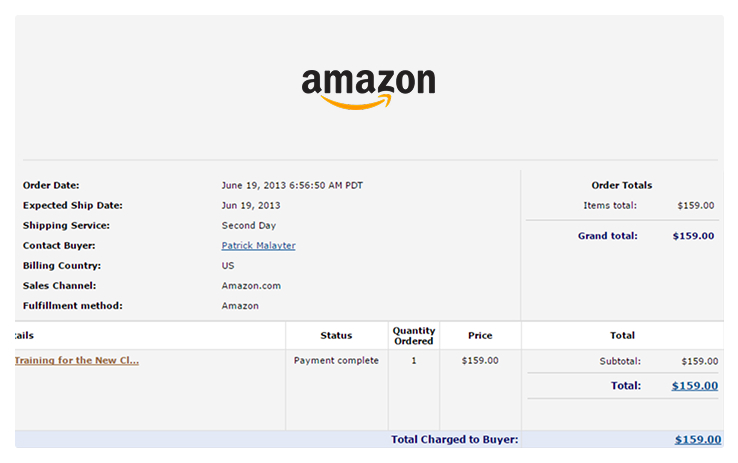Click the Grand total amount
738x463 pixels.
[x=694, y=237]
